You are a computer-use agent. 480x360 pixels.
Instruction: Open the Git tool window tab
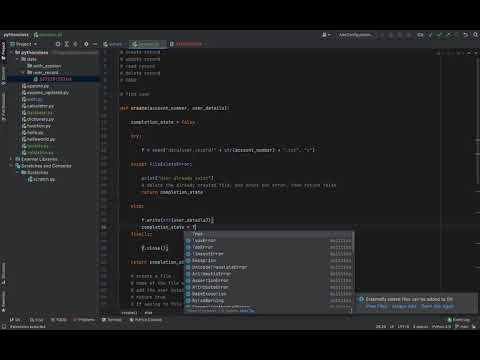15,320
